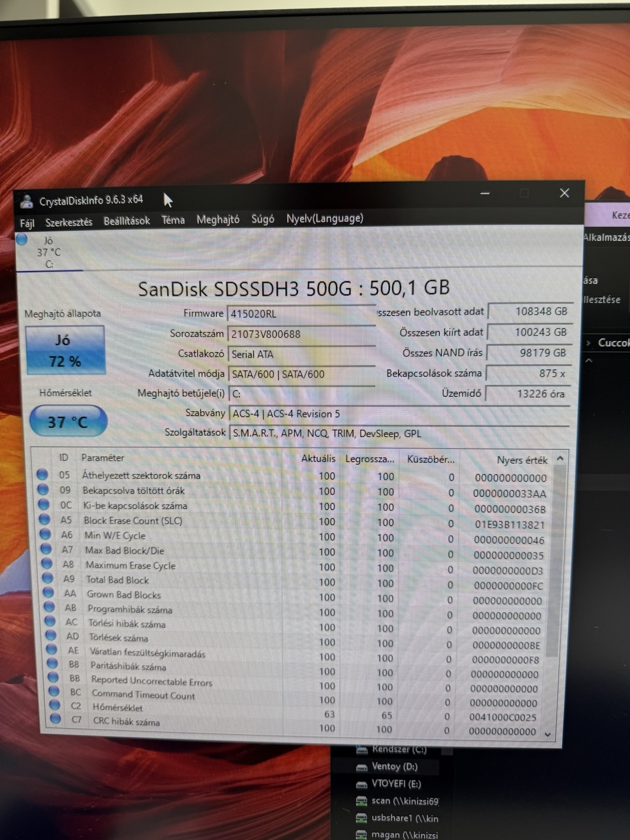Select VTOYEFI (E:) drive in background Explorer
Image resolution: width=630 pixels, height=840 pixels.
[x=388, y=783]
